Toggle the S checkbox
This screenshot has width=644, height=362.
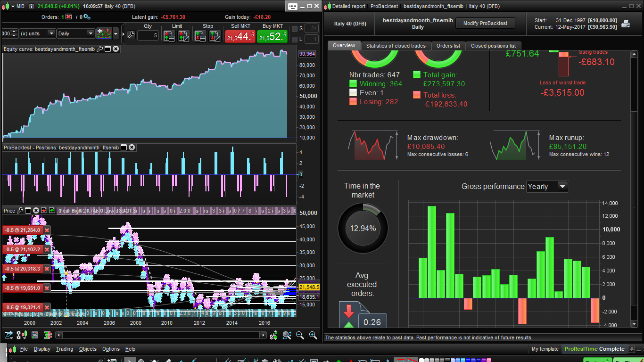(x=295, y=28)
